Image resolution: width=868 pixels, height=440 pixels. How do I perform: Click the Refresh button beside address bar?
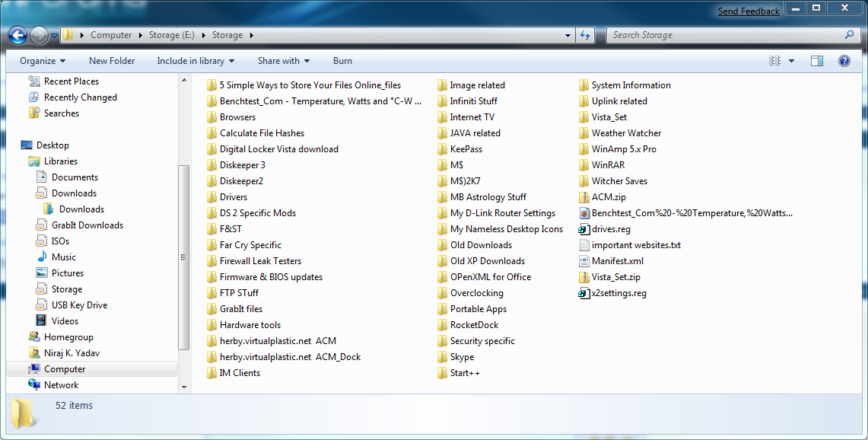[x=585, y=35]
